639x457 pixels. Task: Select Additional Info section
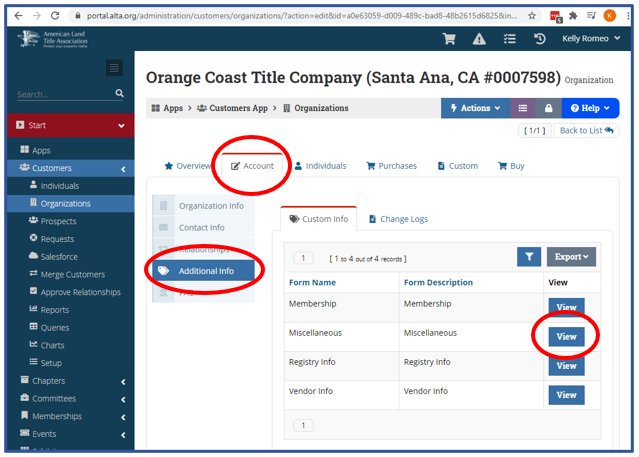click(x=203, y=271)
